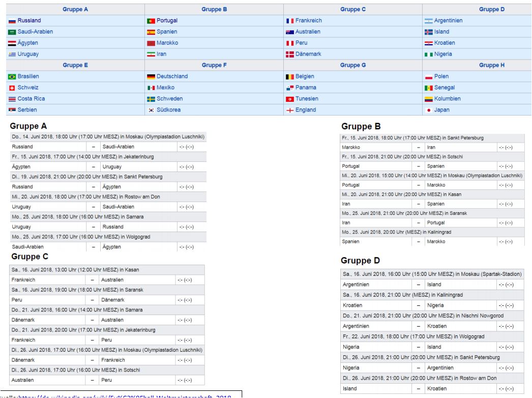Open the Saudi-Arabien link in Gruppe A table
This screenshot has width=532, height=398.
point(35,32)
